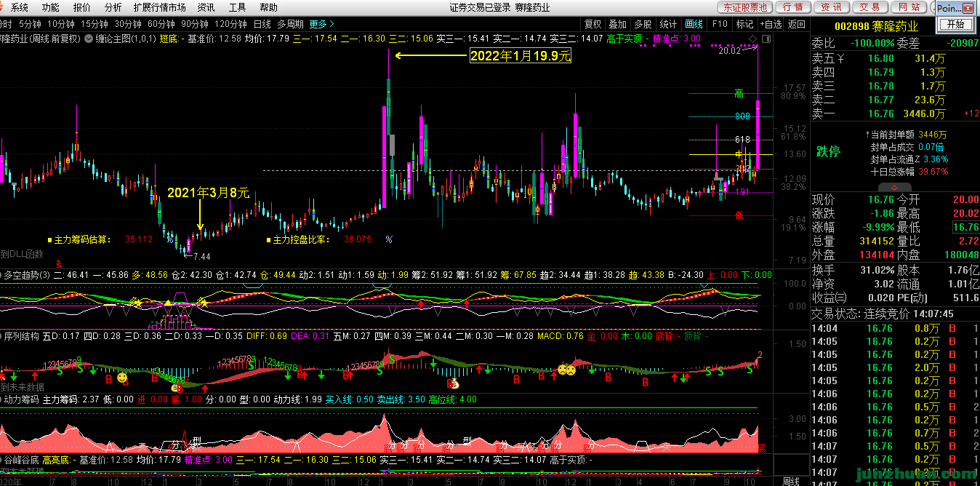Click 卖三 price 16.78 row
The image size is (980, 486).
pos(894,86)
